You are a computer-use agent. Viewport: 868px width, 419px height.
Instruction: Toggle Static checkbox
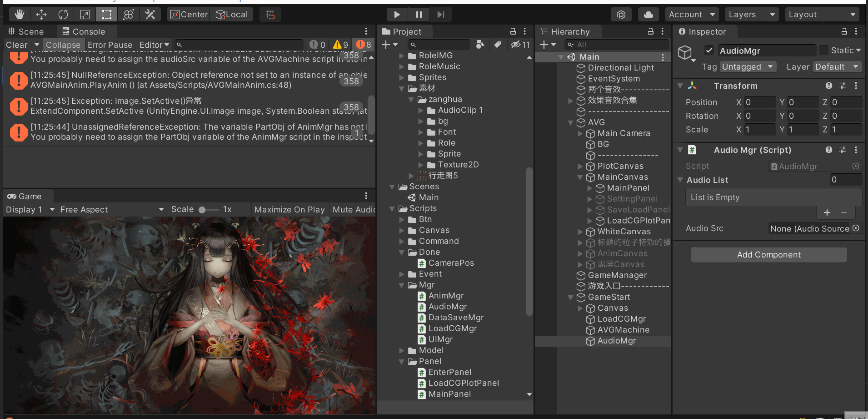point(823,50)
